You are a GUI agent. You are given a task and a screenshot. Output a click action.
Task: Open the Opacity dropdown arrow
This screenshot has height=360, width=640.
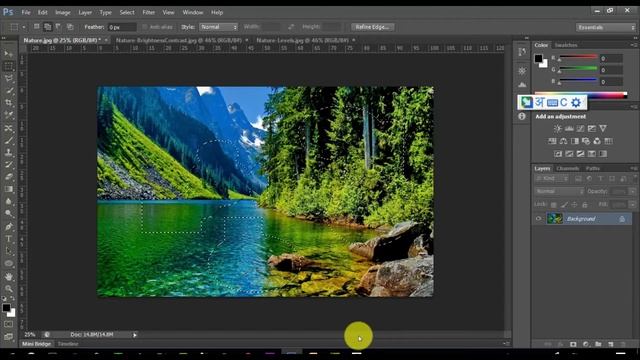tap(632, 191)
